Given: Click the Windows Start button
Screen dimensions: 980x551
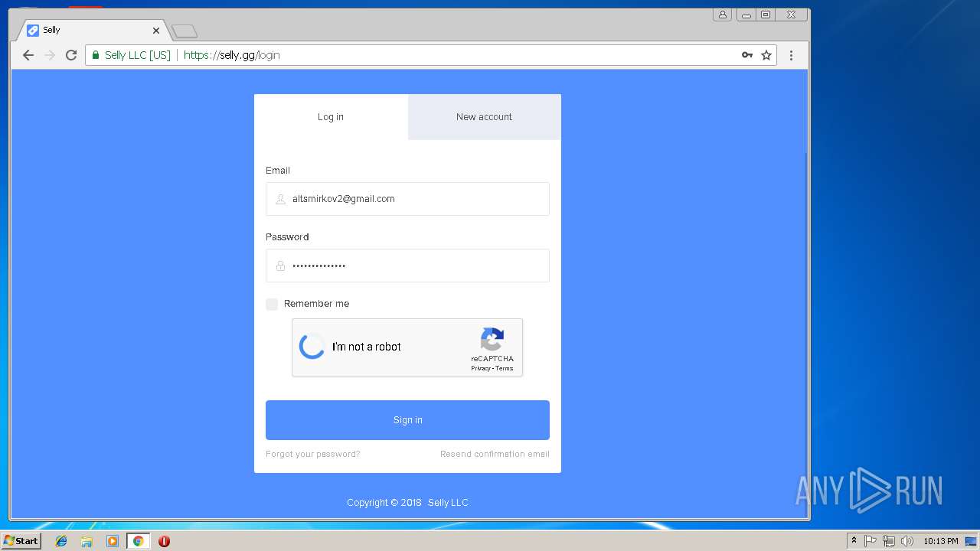Looking at the screenshot, I should [x=21, y=541].
